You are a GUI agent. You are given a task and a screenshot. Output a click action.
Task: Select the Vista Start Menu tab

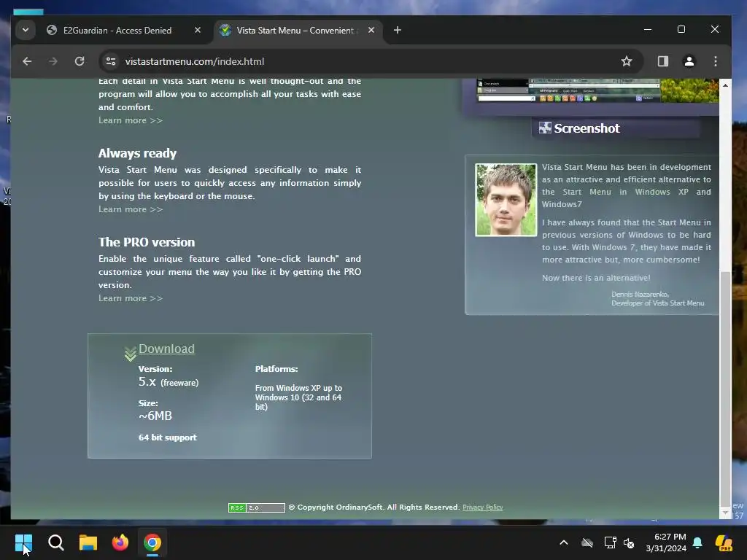(x=295, y=31)
